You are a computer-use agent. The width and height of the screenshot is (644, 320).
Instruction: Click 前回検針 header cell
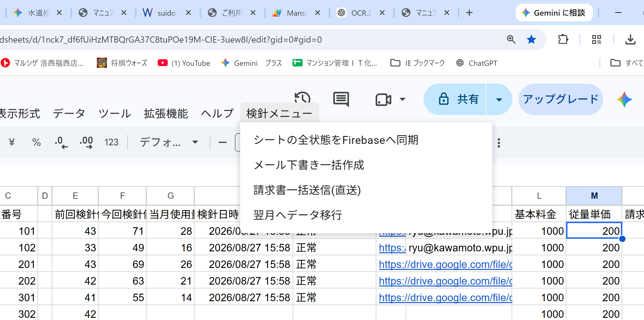tap(75, 214)
